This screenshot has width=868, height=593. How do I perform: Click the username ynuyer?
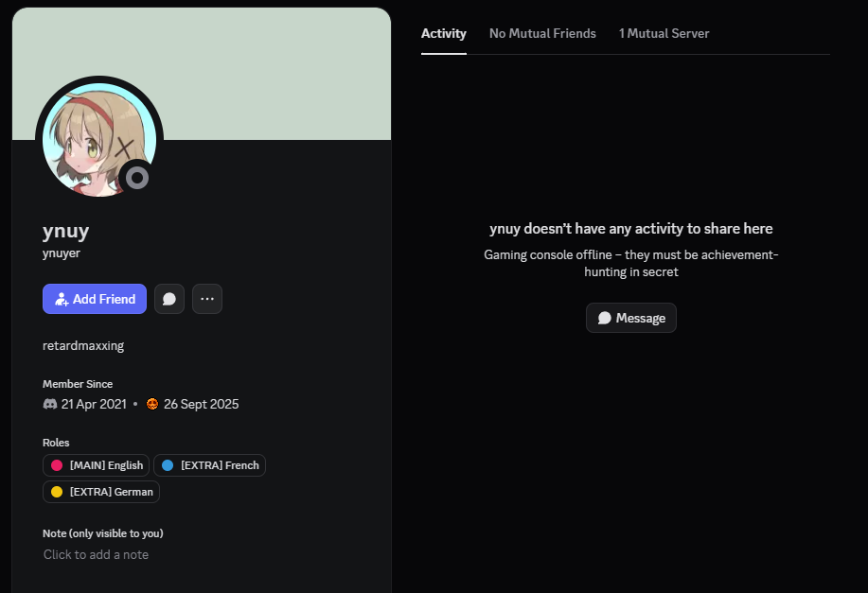tap(62, 253)
